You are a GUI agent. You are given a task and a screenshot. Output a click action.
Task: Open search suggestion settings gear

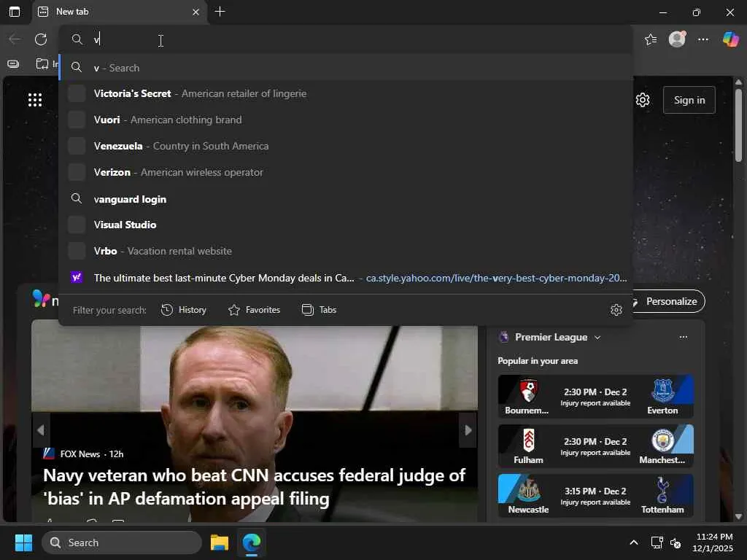pyautogui.click(x=616, y=310)
